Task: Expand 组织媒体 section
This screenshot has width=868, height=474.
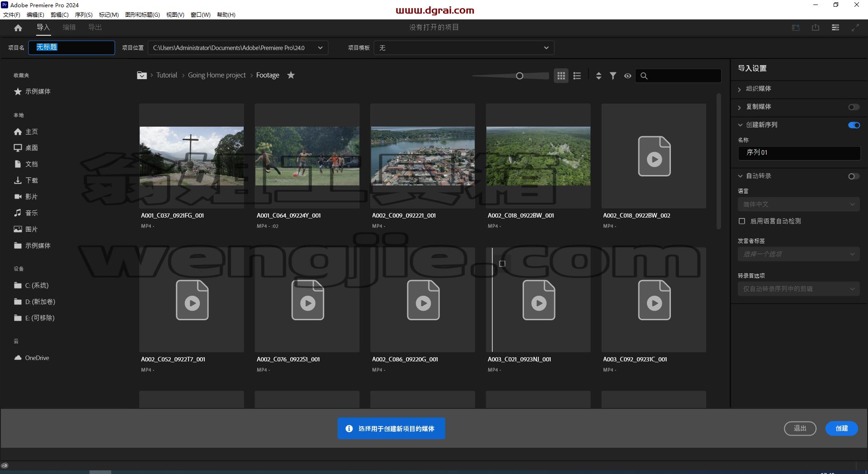Action: (x=740, y=89)
